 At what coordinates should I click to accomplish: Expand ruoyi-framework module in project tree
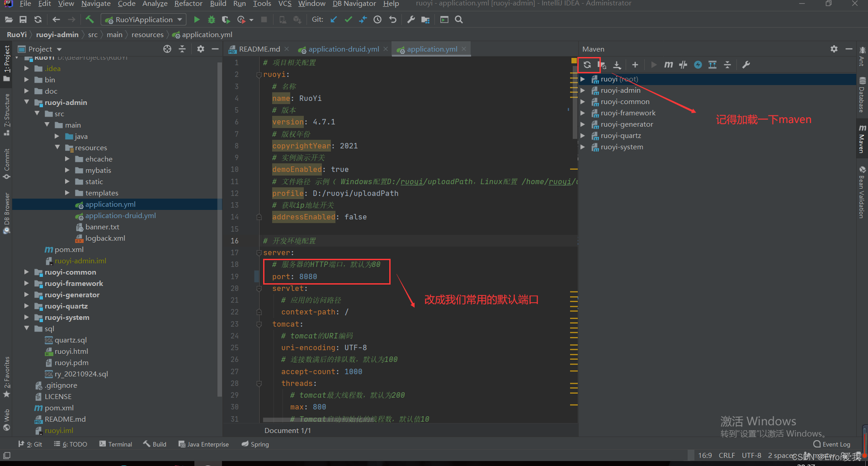point(26,283)
